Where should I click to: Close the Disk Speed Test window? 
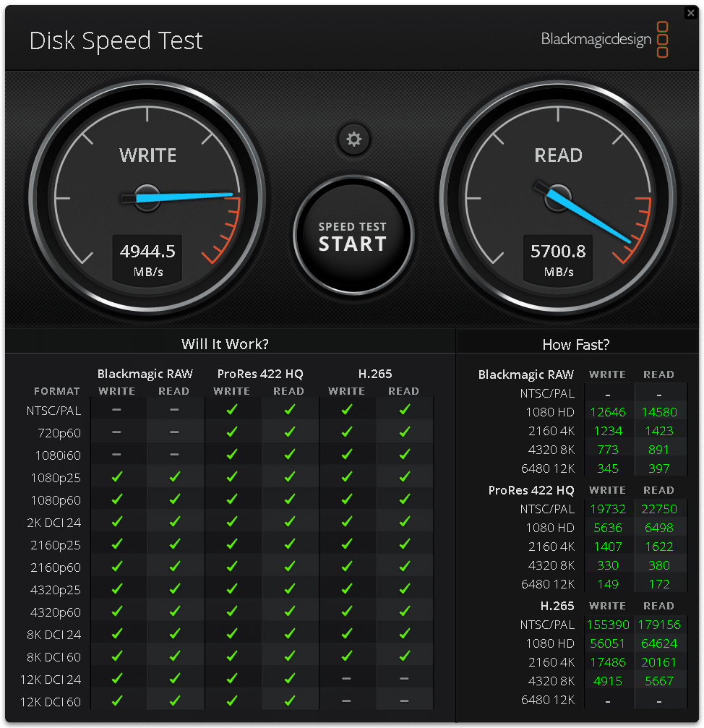click(690, 13)
